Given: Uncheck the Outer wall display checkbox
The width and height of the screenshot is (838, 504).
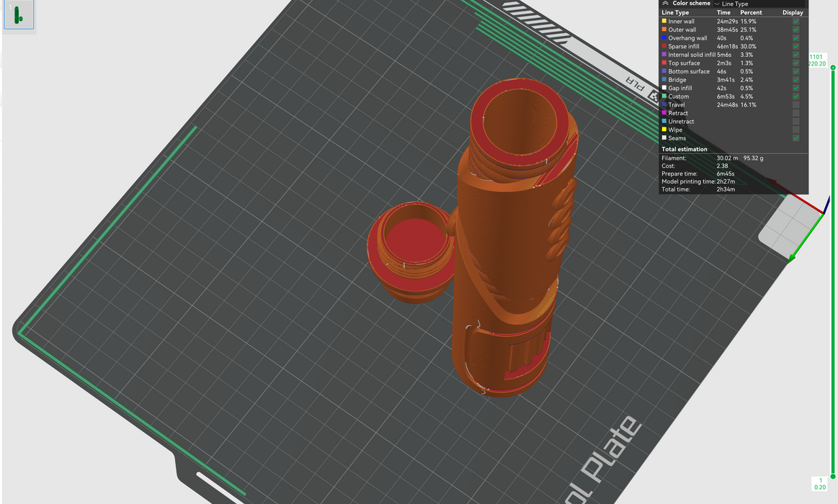Looking at the screenshot, I should click(x=795, y=30).
